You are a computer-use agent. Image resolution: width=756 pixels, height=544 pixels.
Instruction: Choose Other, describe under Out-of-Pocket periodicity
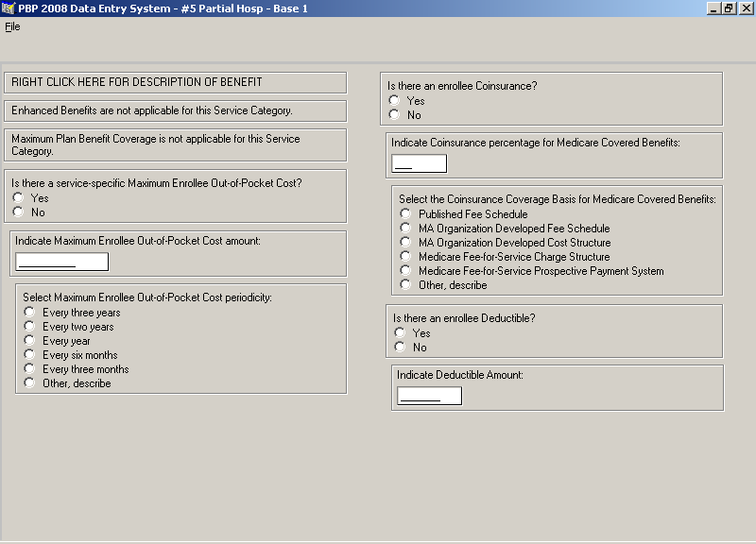coord(29,383)
